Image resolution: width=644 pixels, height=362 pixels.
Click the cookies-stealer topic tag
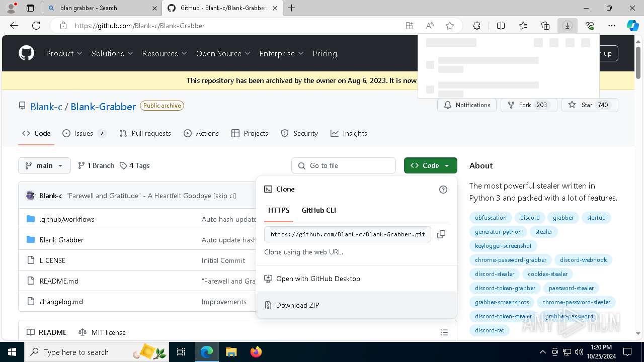[x=547, y=274]
